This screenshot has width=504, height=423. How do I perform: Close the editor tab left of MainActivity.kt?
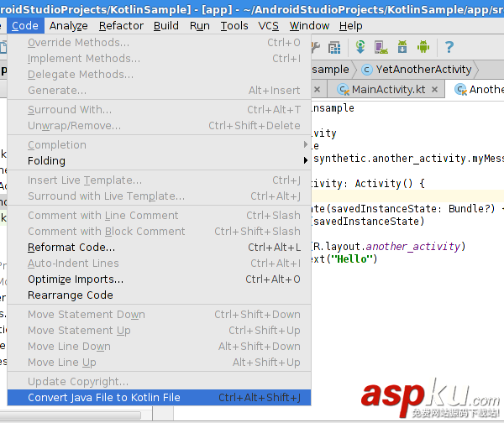coord(317,89)
